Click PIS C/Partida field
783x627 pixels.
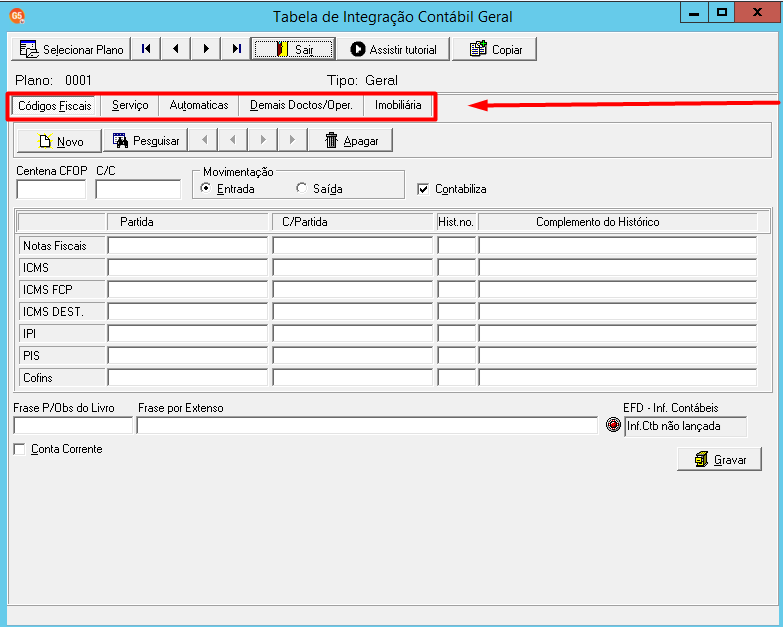353,355
